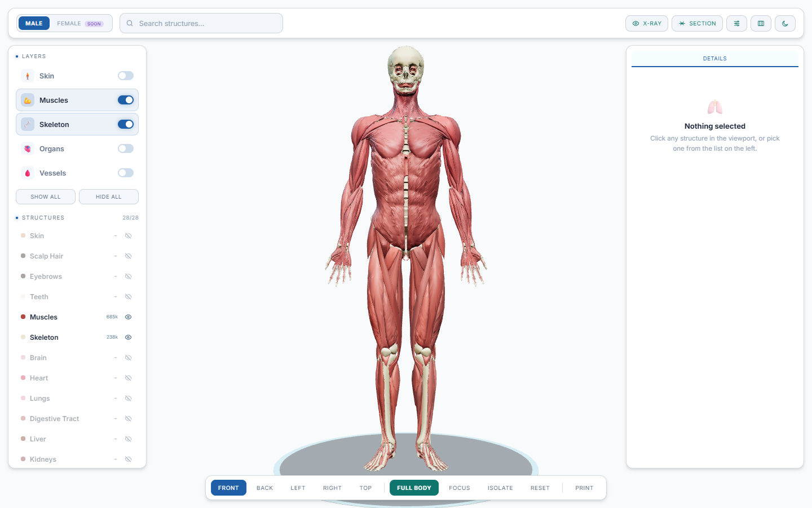Image resolution: width=812 pixels, height=508 pixels.
Task: Show the Brain structure via its eye icon
Action: click(x=129, y=358)
